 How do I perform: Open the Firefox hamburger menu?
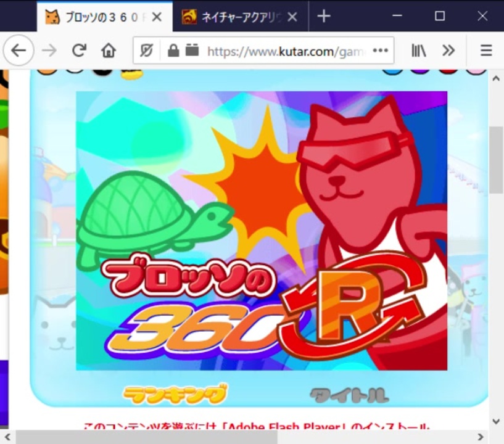tap(486, 51)
